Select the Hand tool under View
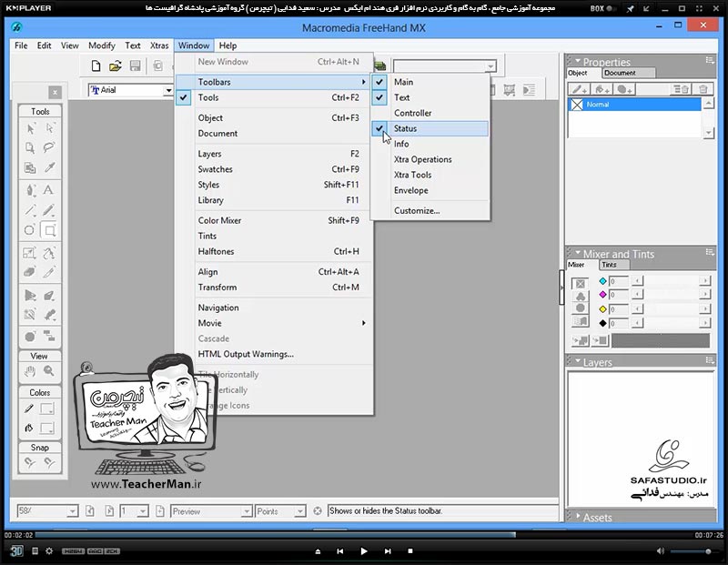The height and width of the screenshot is (565, 728). tap(30, 371)
